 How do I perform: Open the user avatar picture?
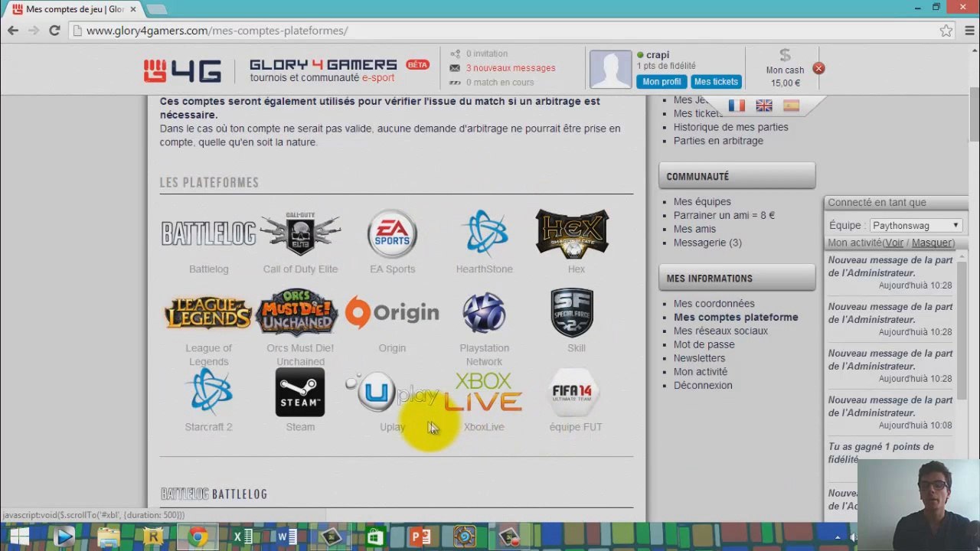610,69
